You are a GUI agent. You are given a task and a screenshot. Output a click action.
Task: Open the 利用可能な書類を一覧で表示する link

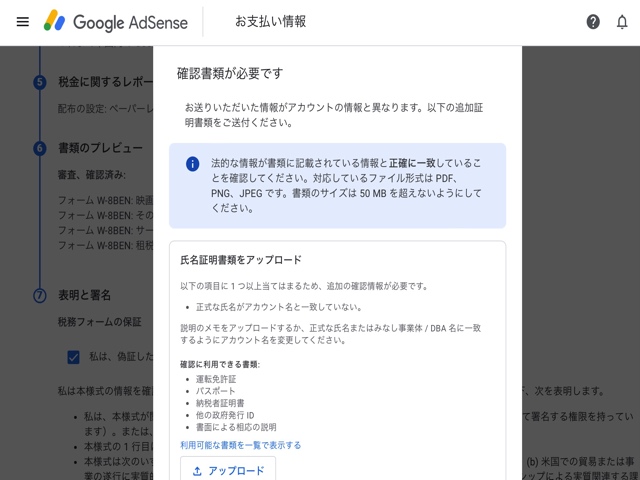click(240, 445)
